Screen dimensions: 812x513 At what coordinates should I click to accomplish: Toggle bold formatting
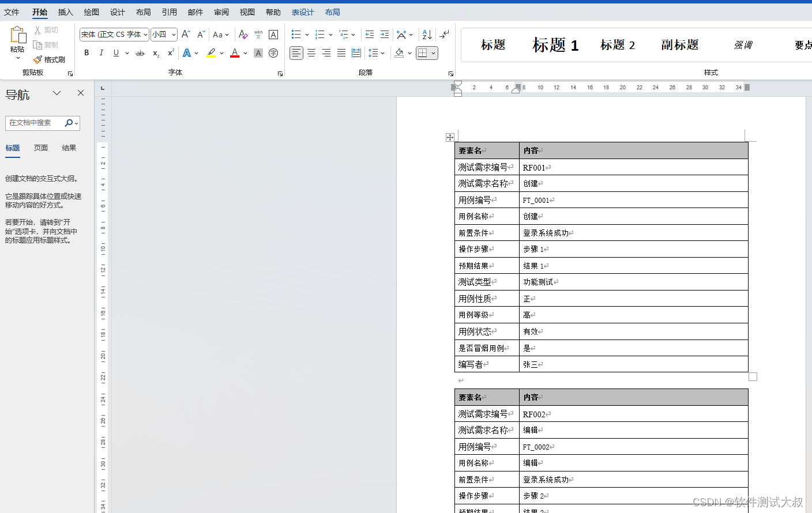coord(87,53)
